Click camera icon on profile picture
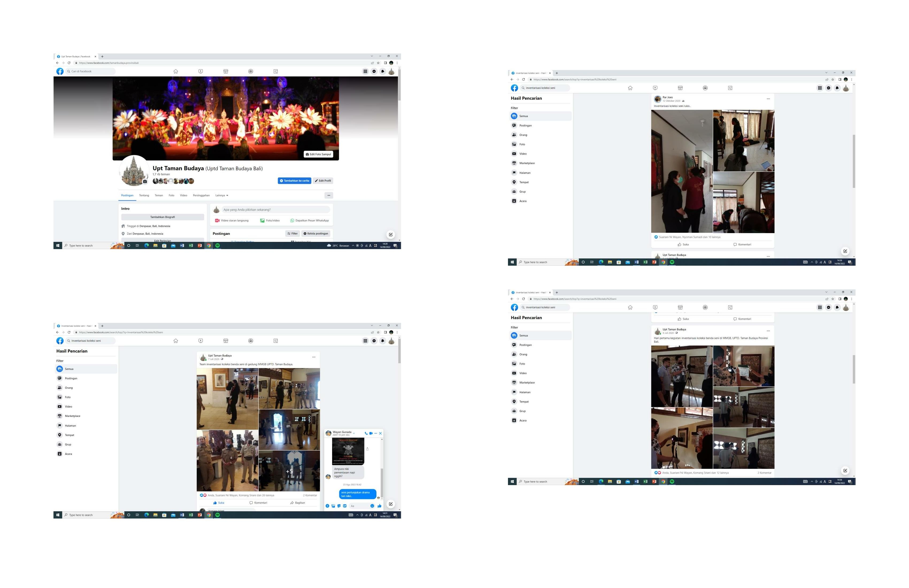The image size is (909, 588). click(x=145, y=181)
